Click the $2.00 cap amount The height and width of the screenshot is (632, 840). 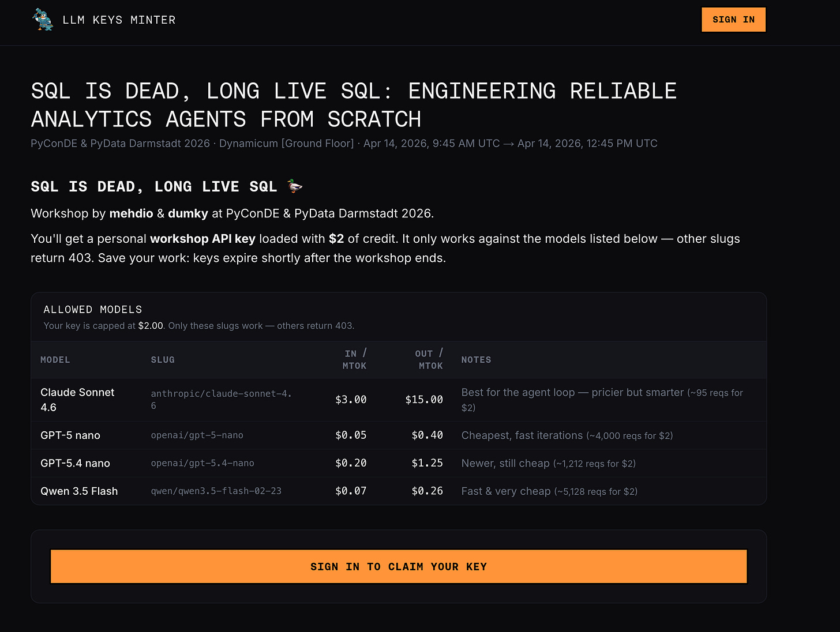coord(151,326)
